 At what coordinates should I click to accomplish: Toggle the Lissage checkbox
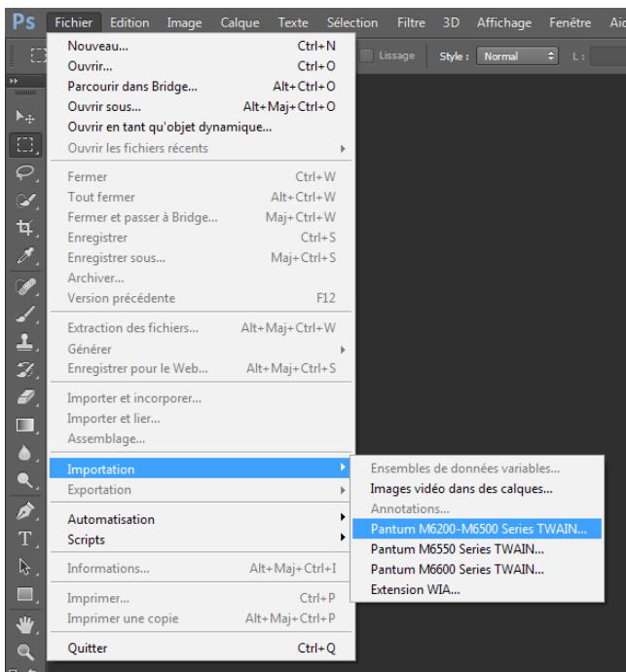[x=367, y=57]
